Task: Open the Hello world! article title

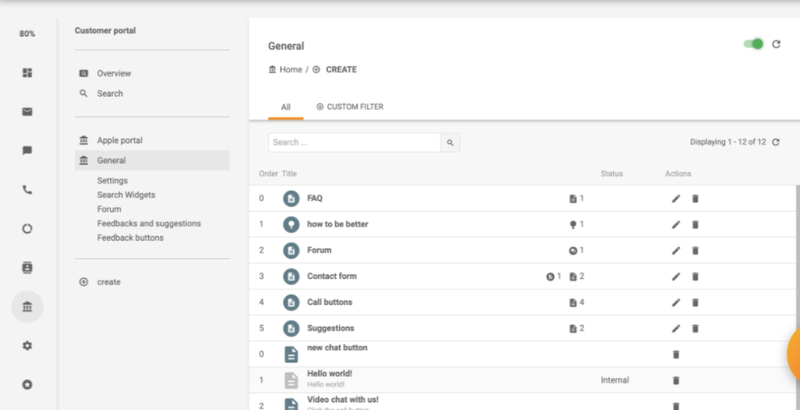Action: click(x=330, y=374)
